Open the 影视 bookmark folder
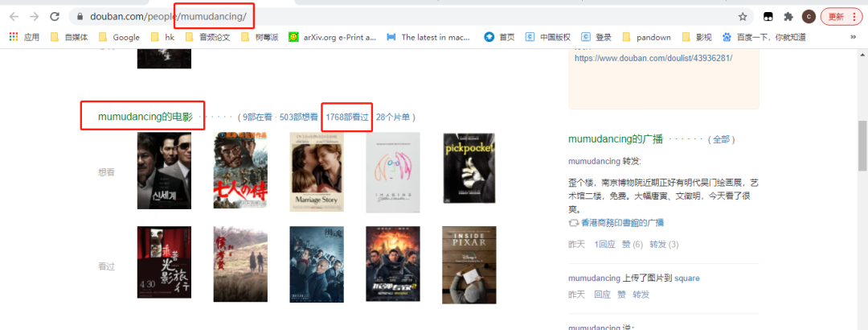The image size is (868, 330). tap(697, 37)
